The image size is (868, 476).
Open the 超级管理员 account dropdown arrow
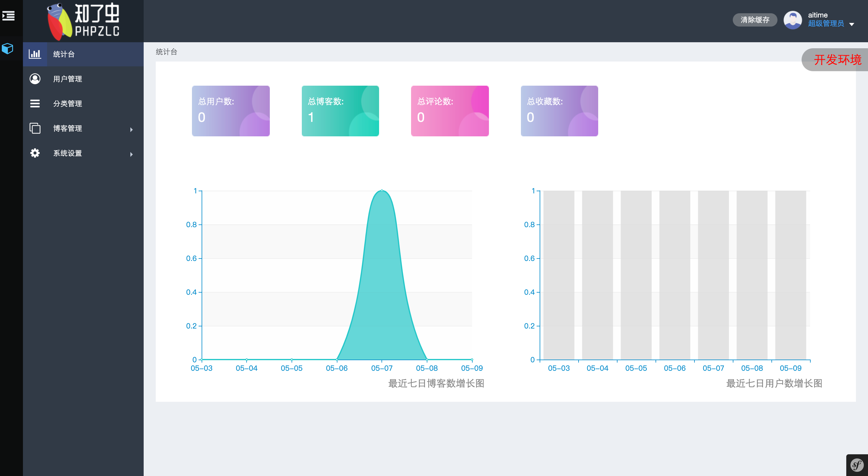click(x=851, y=24)
